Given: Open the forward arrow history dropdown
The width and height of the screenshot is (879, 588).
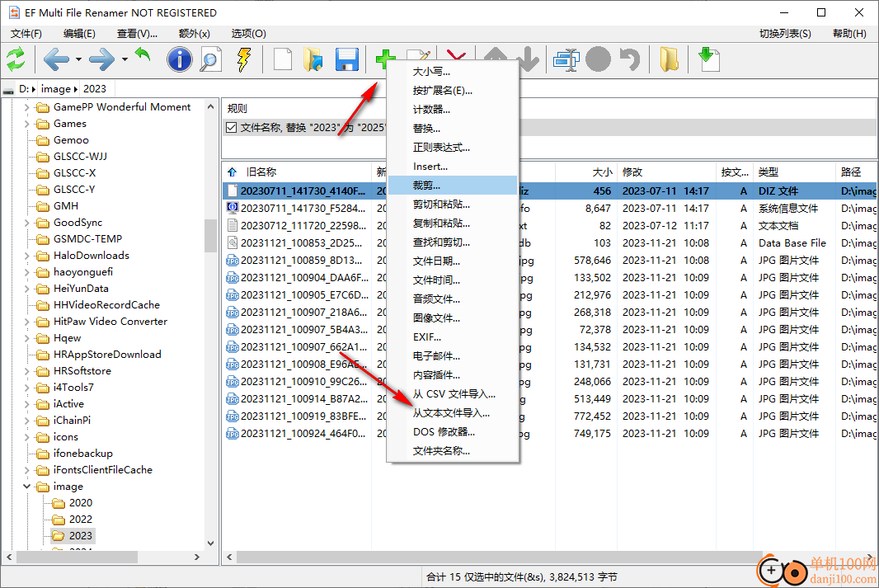Looking at the screenshot, I should [x=125, y=59].
